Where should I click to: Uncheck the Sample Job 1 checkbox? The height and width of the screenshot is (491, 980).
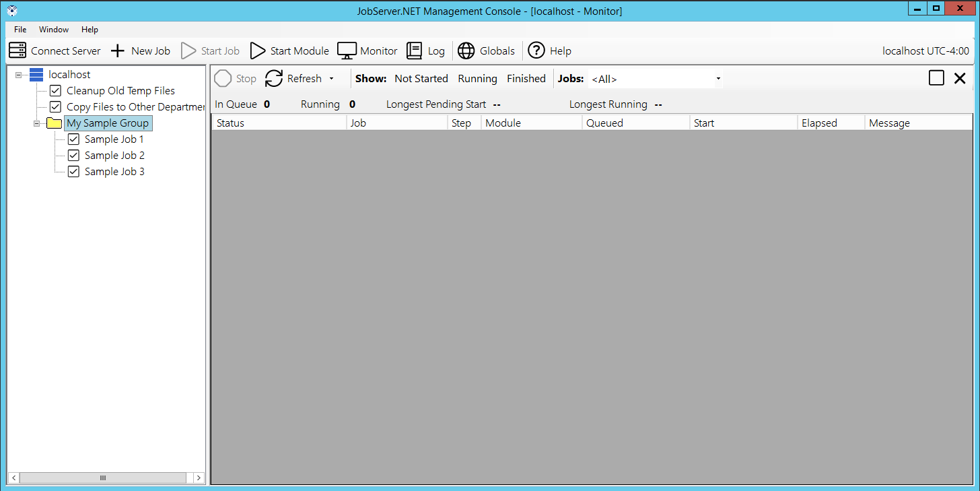coord(73,139)
